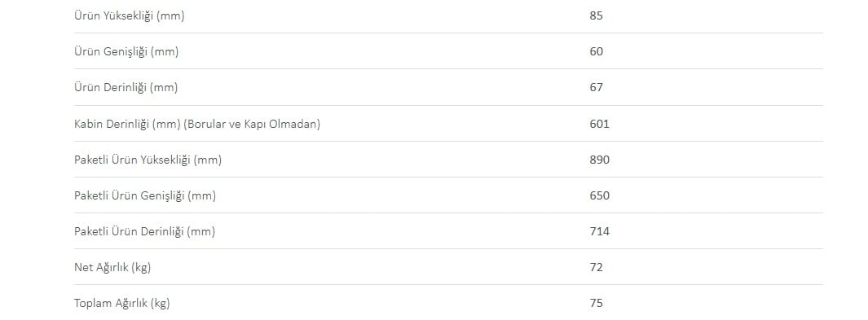Click the Paketli Ürün Genişliği (mm) label
The height and width of the screenshot is (320, 868).
145,196
